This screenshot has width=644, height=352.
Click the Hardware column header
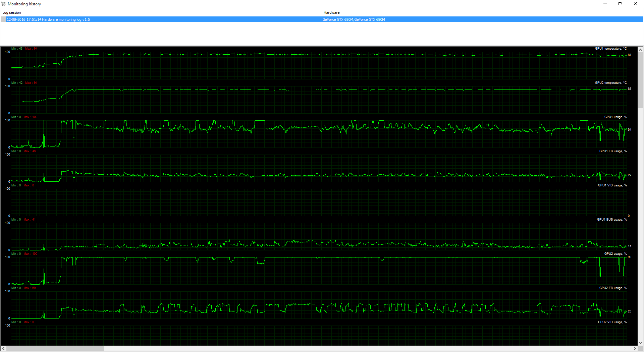click(482, 12)
